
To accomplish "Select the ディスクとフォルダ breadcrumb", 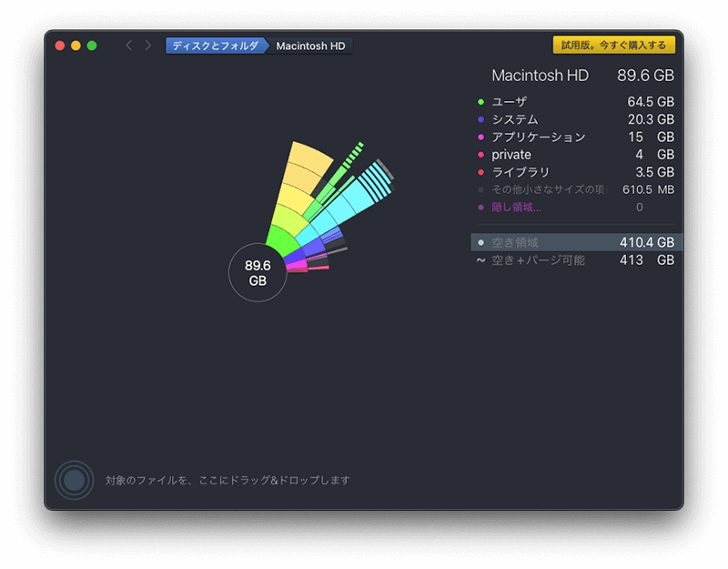I will tap(216, 46).
